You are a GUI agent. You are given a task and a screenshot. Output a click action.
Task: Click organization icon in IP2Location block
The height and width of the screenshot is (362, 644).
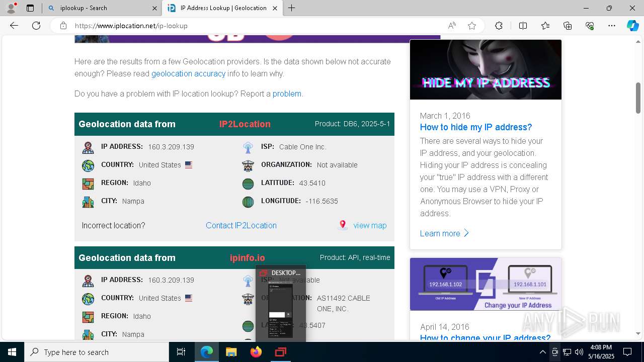(x=248, y=165)
